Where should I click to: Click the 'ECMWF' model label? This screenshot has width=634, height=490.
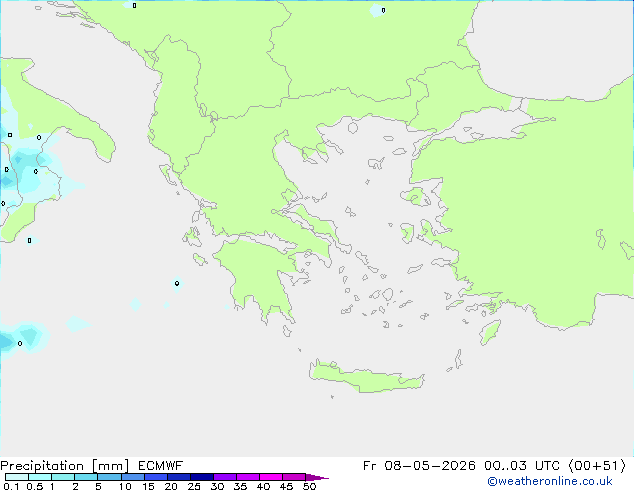(160, 466)
